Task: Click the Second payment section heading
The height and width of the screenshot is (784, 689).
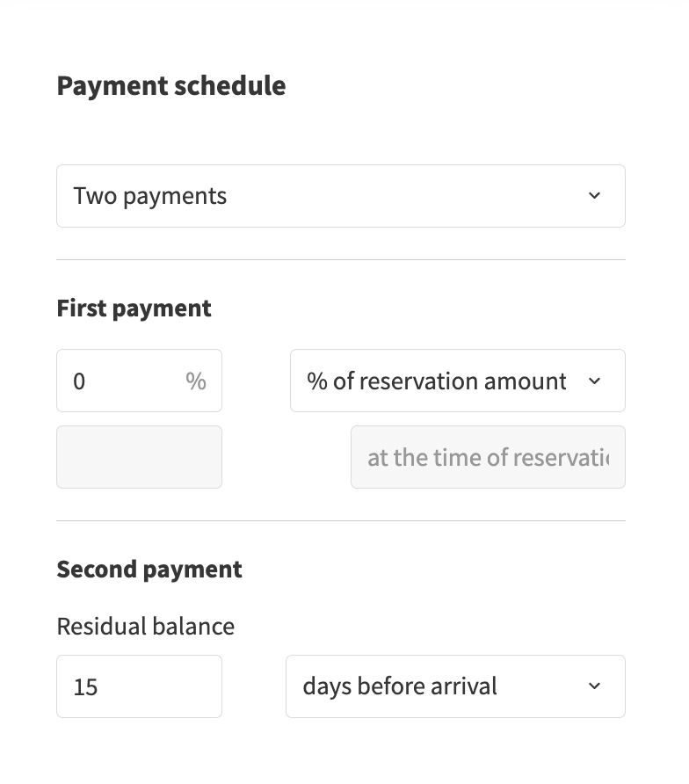Action: (x=149, y=570)
